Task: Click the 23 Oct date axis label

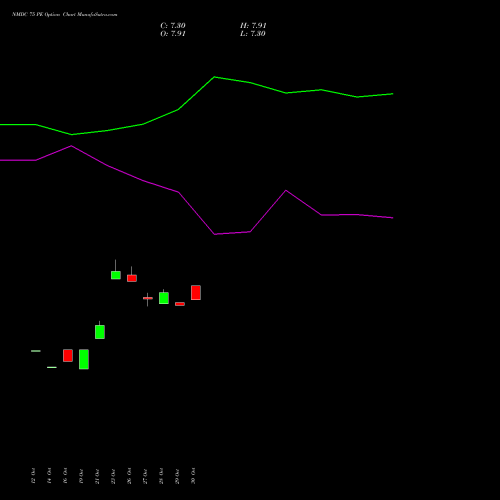Action: [x=113, y=476]
